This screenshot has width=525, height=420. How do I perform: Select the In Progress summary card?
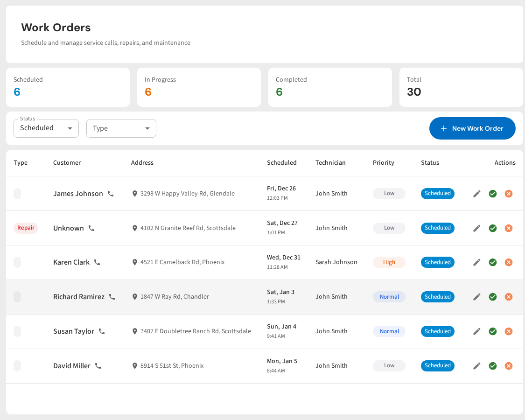coord(199,87)
